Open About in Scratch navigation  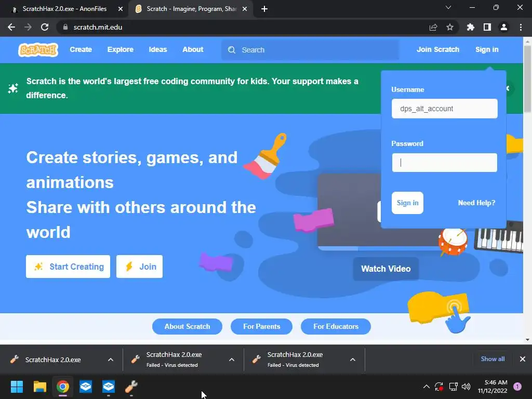coord(193,49)
